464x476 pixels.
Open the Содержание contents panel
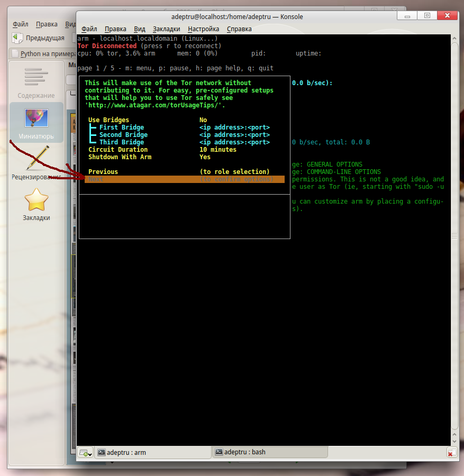(36, 81)
